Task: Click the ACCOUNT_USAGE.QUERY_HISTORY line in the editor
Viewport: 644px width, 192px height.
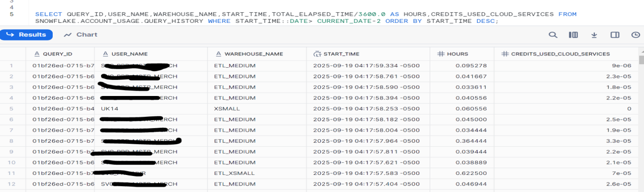Action: [267, 21]
